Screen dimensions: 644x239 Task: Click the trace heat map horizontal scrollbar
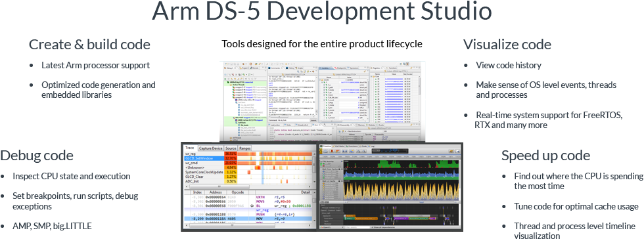219,186
